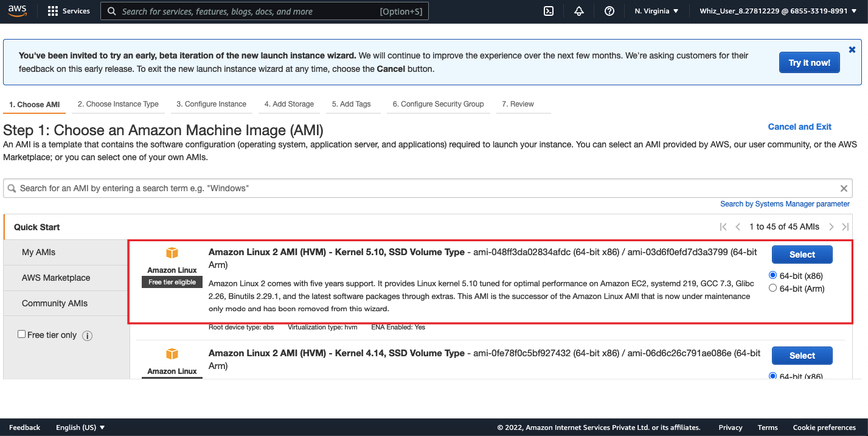Select 64-bit (Arm) for Kernel 5.10 AMI
Viewport: 868px width, 436px height.
coord(773,288)
